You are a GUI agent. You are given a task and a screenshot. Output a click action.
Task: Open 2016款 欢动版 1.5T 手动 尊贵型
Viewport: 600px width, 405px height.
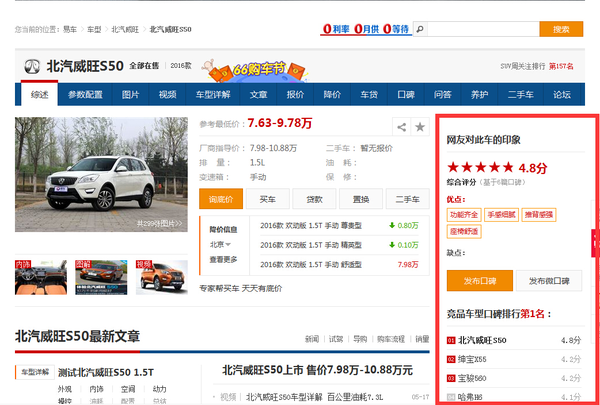(x=311, y=226)
